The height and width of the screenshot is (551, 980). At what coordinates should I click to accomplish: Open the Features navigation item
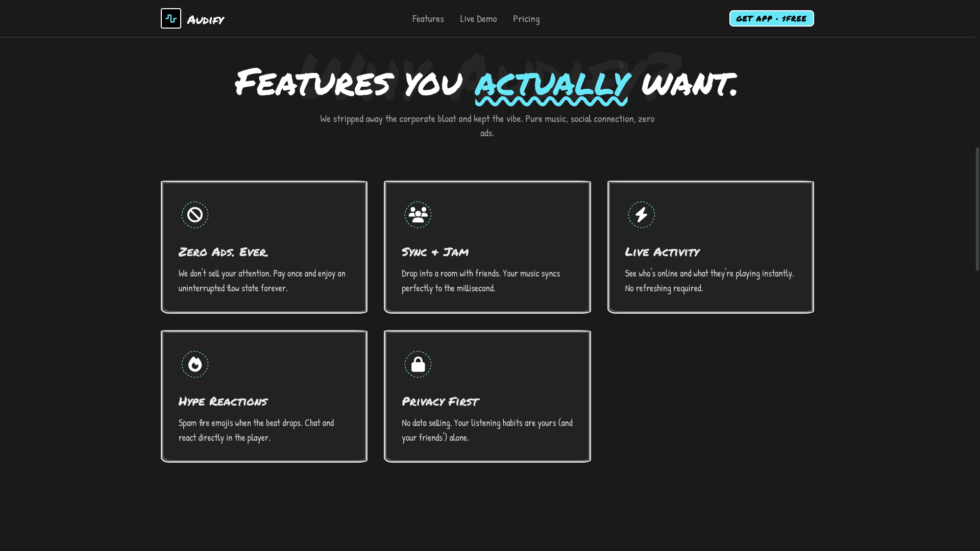pyautogui.click(x=428, y=18)
